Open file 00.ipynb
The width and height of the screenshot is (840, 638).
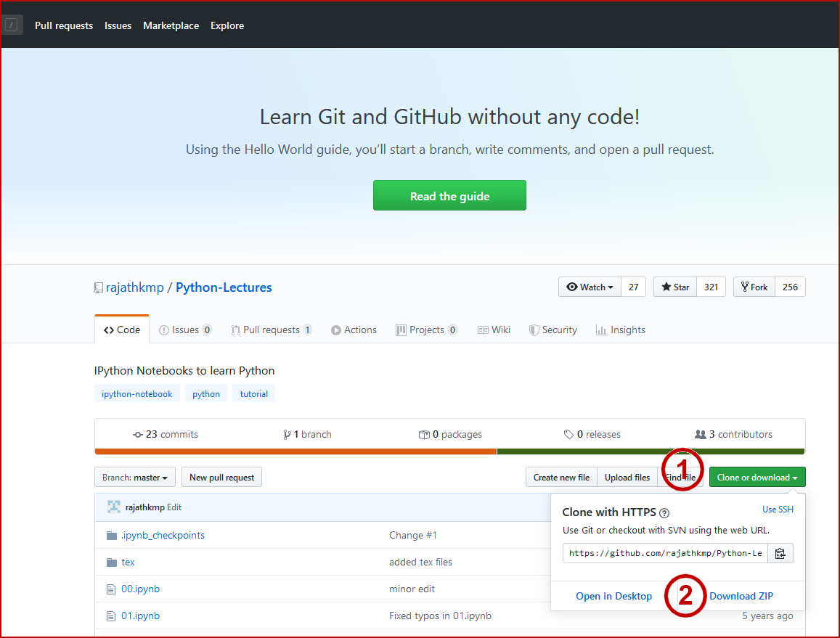point(140,589)
